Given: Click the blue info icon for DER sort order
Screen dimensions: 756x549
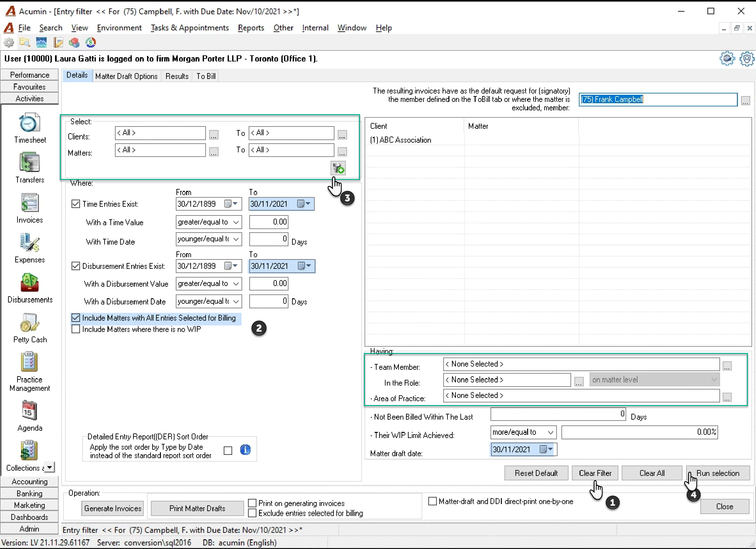Looking at the screenshot, I should click(245, 450).
